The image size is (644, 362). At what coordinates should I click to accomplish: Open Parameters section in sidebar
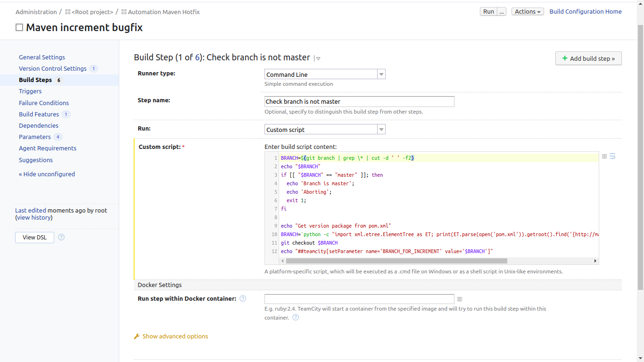click(35, 137)
